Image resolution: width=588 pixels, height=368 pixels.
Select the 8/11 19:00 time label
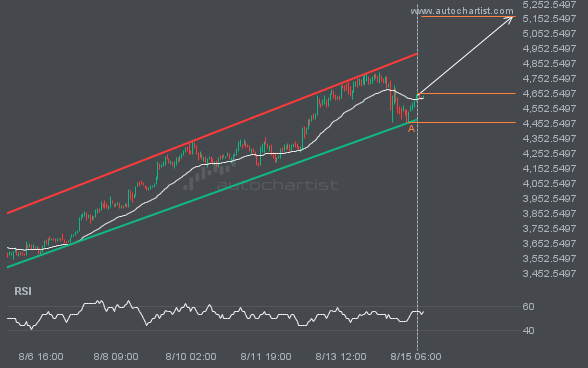pos(266,357)
